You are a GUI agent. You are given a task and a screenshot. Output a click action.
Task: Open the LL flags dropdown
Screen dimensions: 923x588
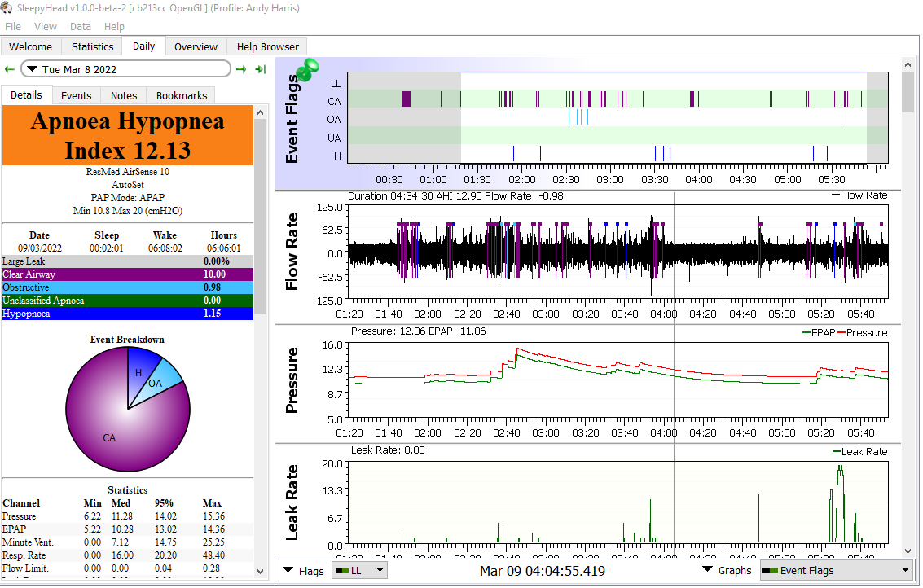pyautogui.click(x=359, y=571)
